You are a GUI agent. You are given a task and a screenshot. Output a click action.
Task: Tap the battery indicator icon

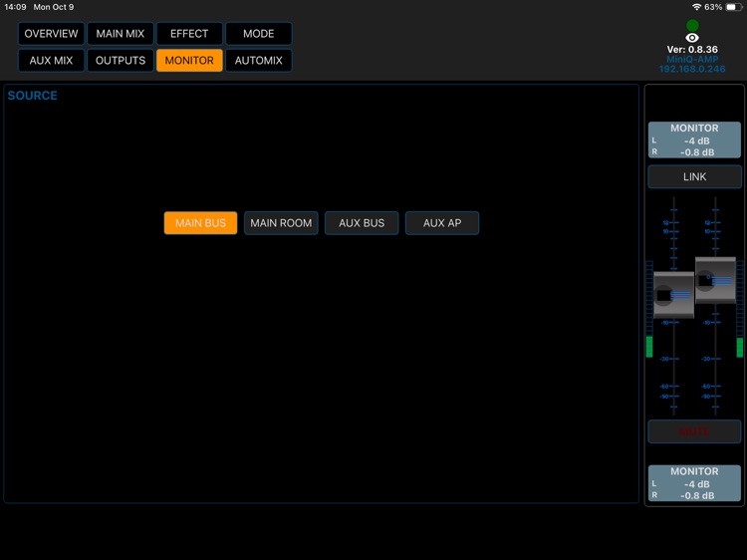pos(734,7)
